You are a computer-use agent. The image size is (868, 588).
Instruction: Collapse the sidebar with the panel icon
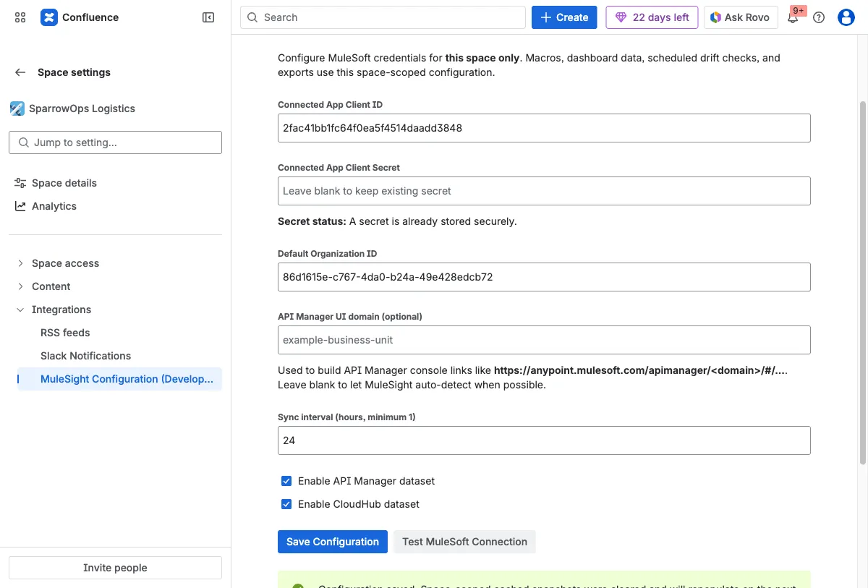click(x=208, y=17)
